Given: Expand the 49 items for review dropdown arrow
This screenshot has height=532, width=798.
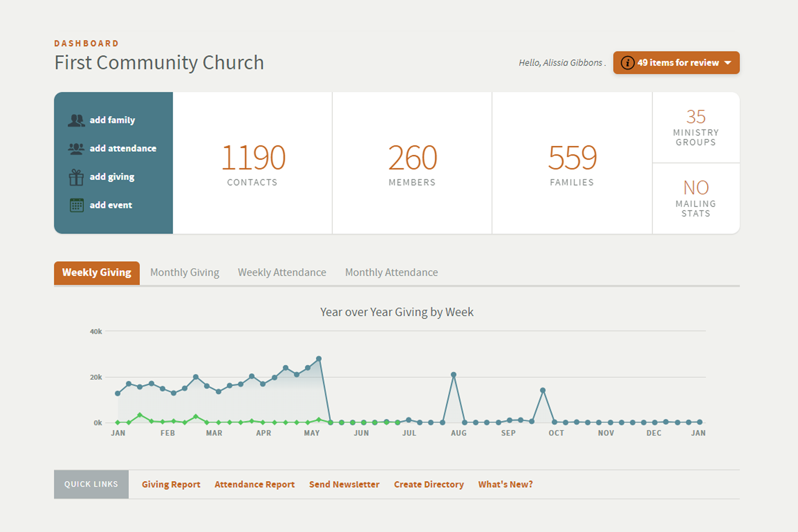Looking at the screenshot, I should (x=728, y=63).
